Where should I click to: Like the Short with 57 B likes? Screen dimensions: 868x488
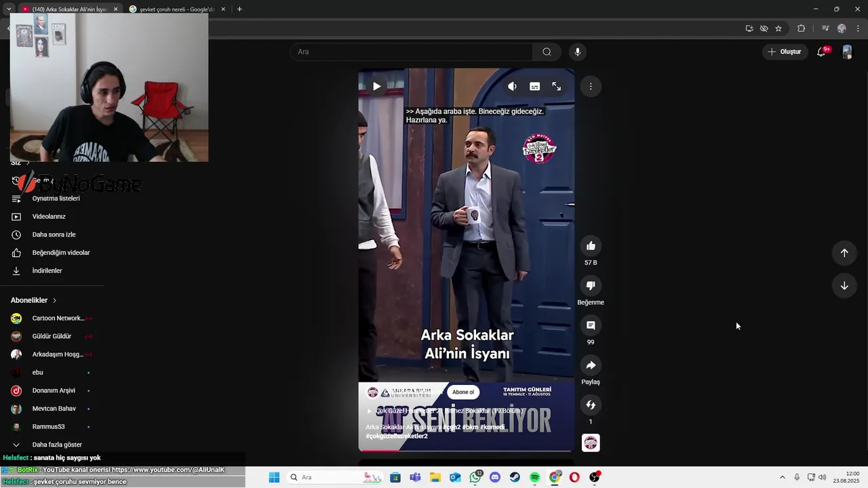point(591,246)
